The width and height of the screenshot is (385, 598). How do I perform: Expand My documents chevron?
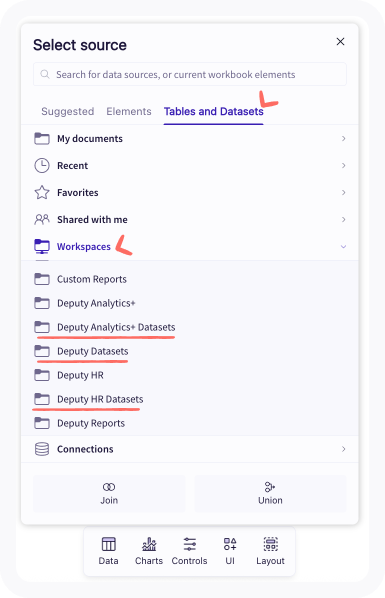click(343, 138)
